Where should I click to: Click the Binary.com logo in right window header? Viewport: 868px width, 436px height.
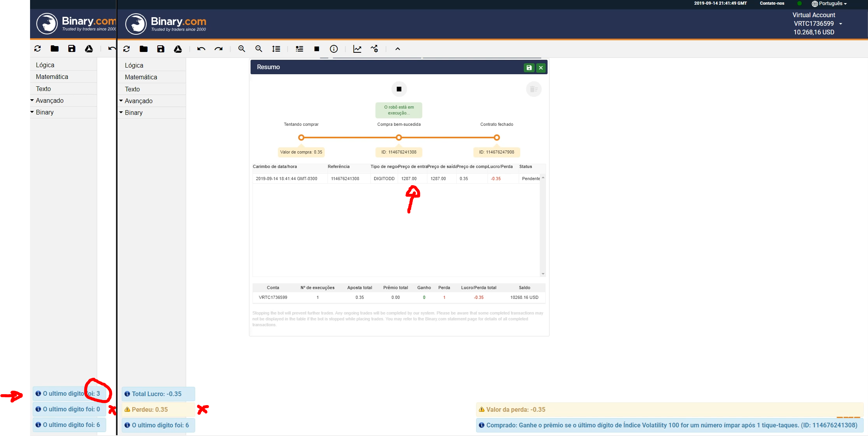pyautogui.click(x=166, y=24)
